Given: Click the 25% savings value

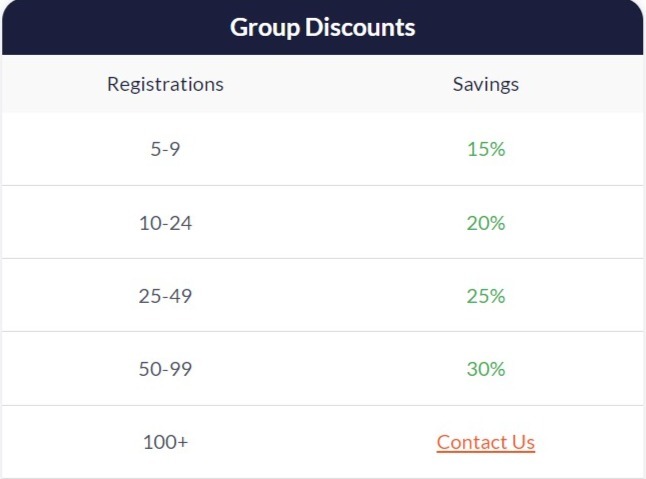Looking at the screenshot, I should click(x=486, y=296).
